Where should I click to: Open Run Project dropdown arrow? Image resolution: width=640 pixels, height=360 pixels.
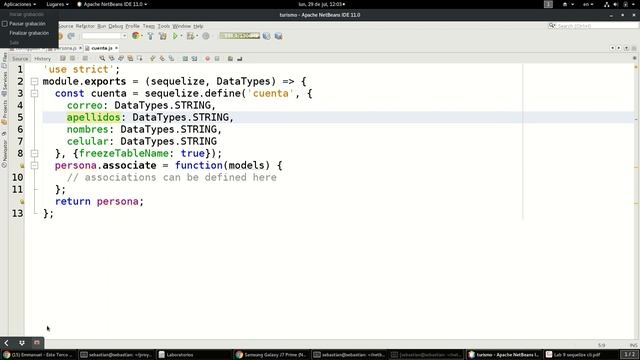181,36
